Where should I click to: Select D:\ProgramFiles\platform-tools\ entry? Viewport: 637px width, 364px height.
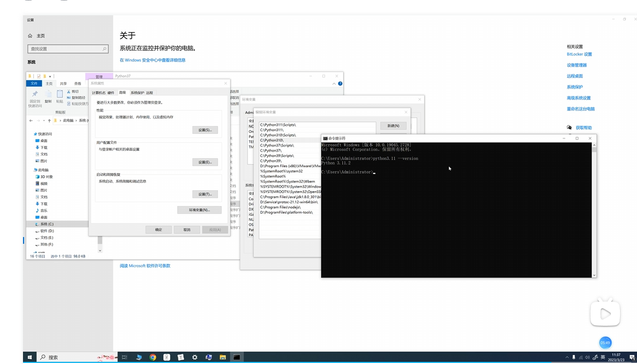pyautogui.click(x=290, y=212)
